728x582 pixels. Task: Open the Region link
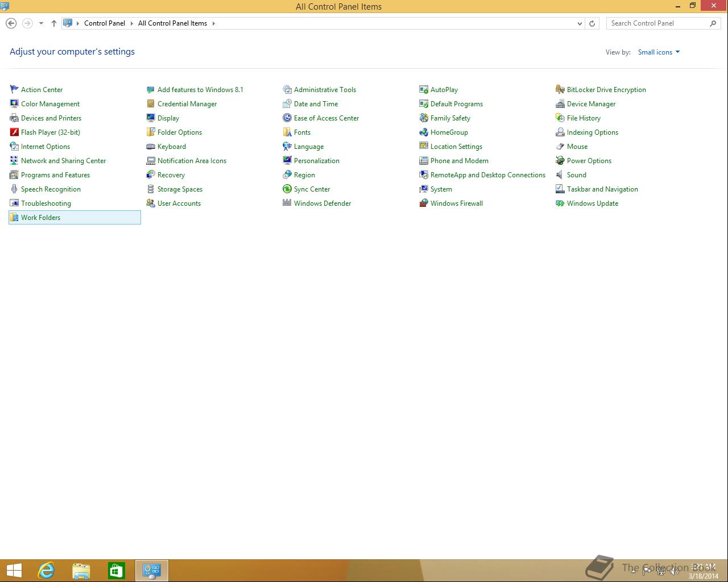coord(304,175)
